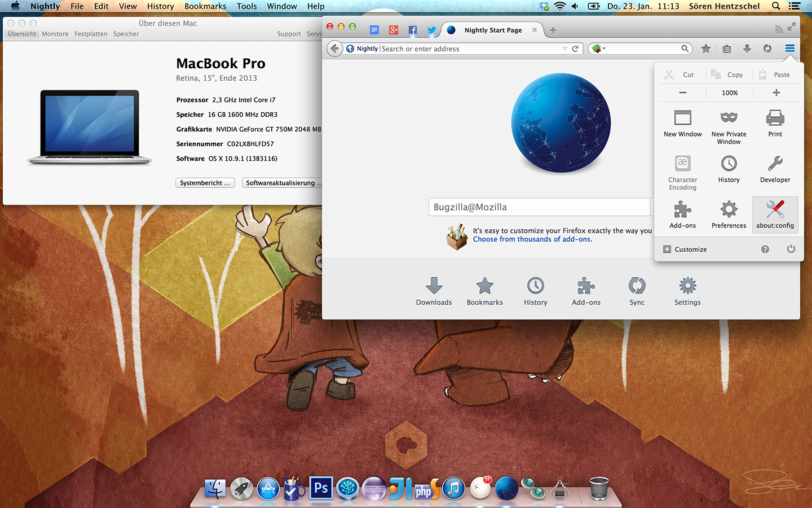812x508 pixels.
Task: Open Preferences from the menu panel
Action: pyautogui.click(x=729, y=215)
